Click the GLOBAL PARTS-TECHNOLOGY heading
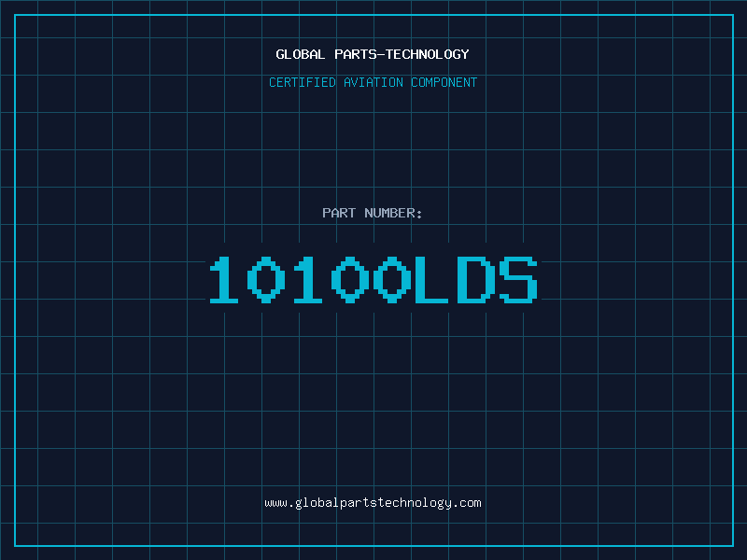Viewport: 747px width, 560px height. pyautogui.click(x=373, y=54)
